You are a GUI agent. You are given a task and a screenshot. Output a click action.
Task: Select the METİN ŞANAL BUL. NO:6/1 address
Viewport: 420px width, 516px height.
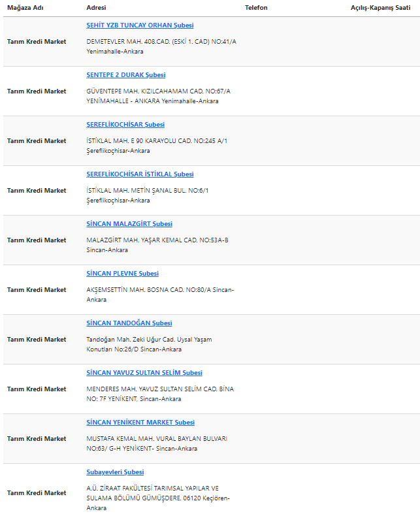point(148,195)
